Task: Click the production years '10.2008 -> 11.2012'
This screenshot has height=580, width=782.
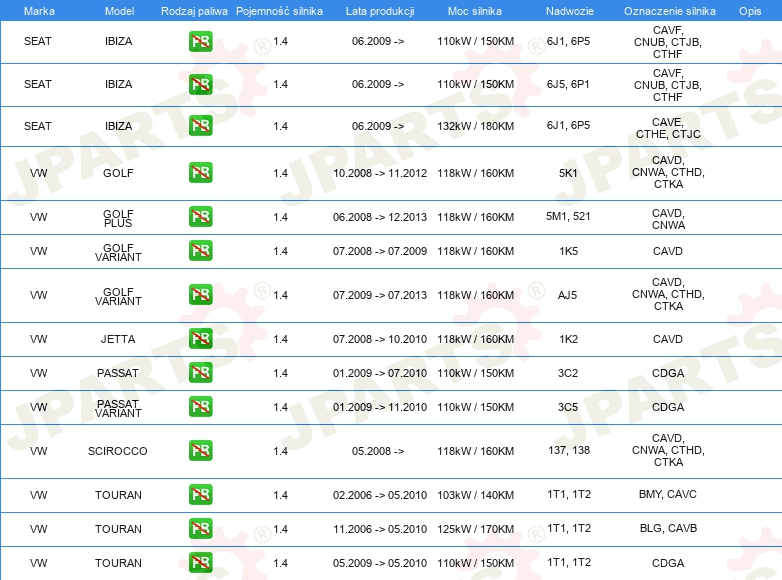Action: (x=380, y=173)
